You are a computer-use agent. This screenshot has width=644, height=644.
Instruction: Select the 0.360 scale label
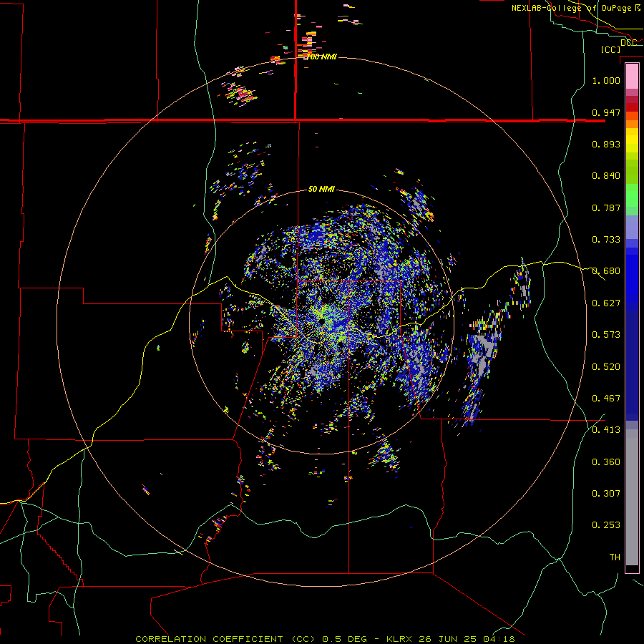click(x=606, y=462)
